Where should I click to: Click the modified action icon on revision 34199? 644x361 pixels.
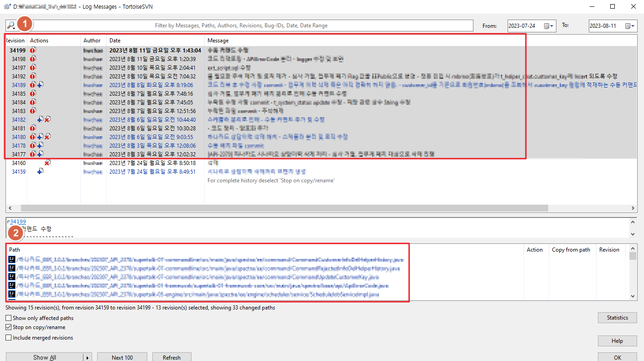click(x=32, y=50)
